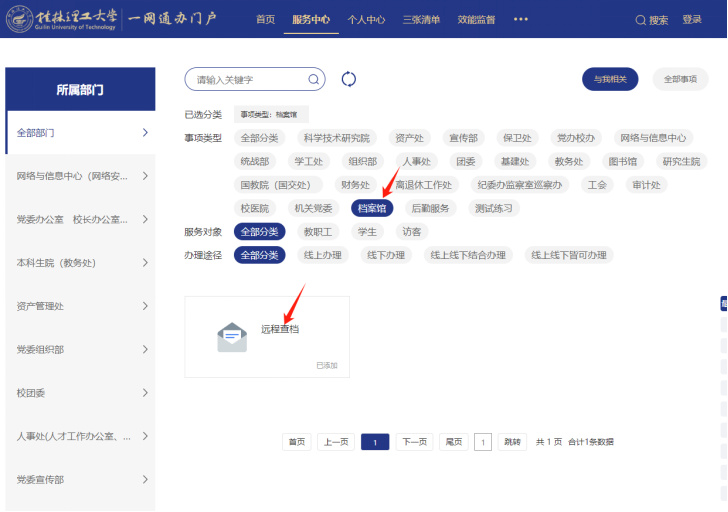Click the magnifier icon in search box

click(314, 80)
